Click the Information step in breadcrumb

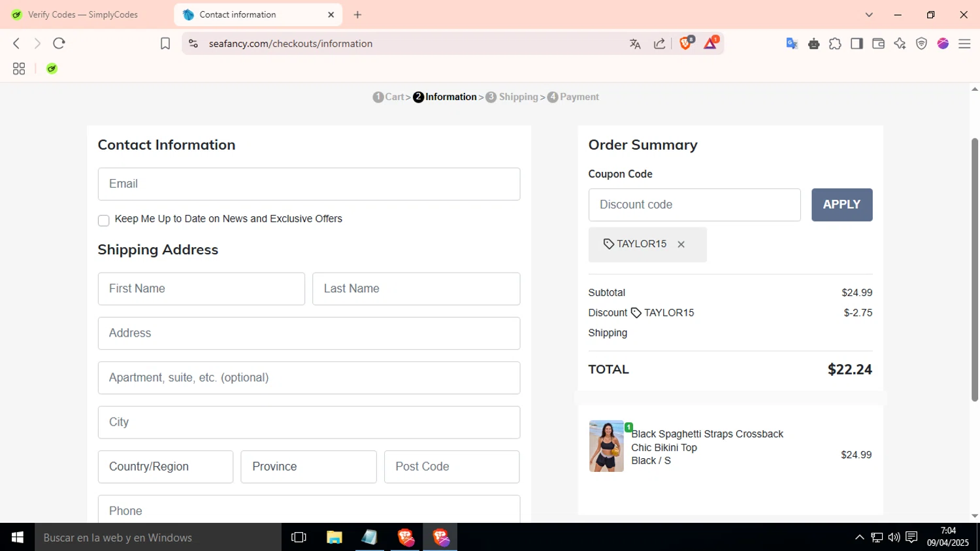click(x=445, y=97)
